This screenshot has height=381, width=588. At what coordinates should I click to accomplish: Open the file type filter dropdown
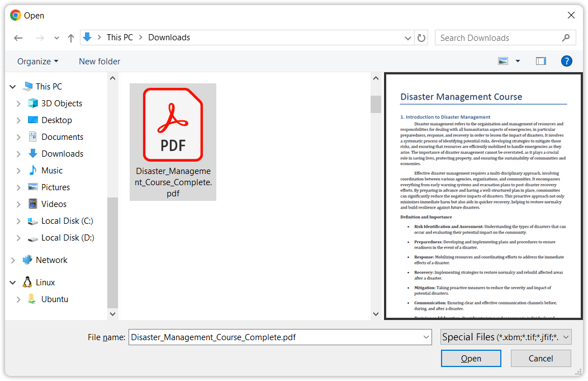click(505, 337)
